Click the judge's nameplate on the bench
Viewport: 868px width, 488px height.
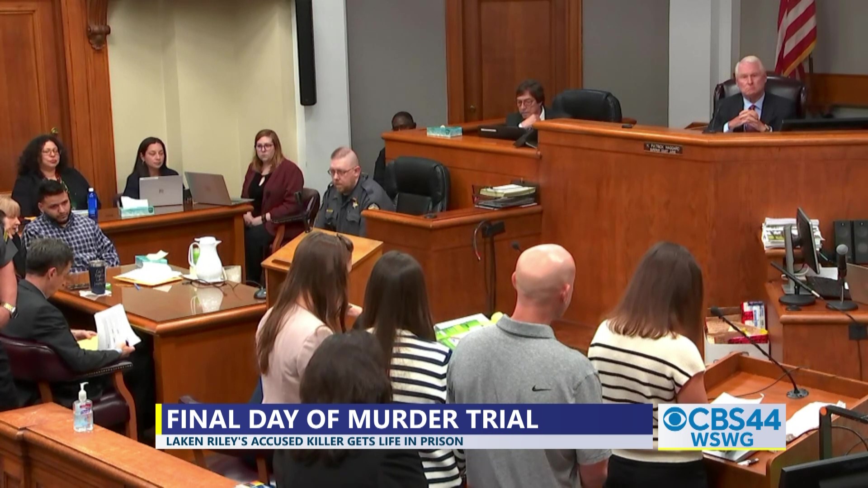pyautogui.click(x=663, y=148)
